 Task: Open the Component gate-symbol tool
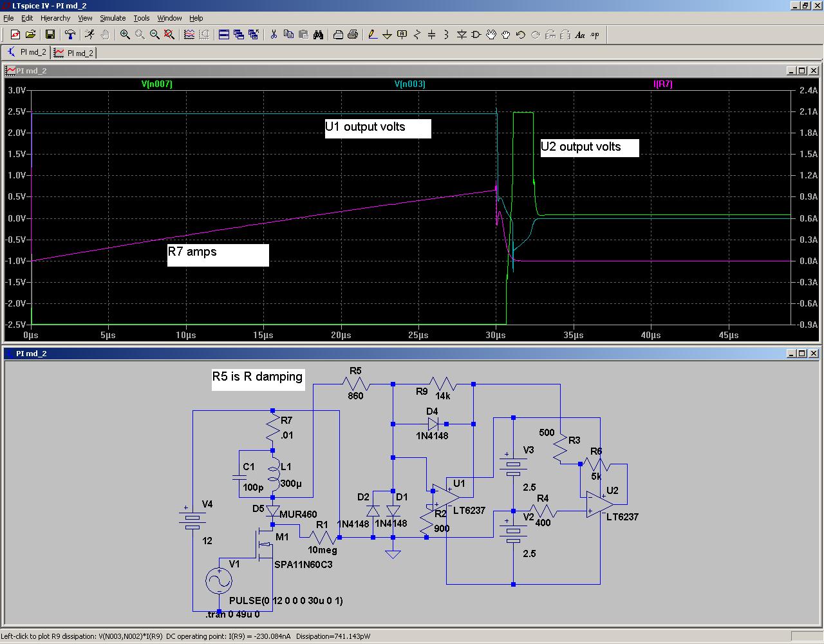point(476,35)
